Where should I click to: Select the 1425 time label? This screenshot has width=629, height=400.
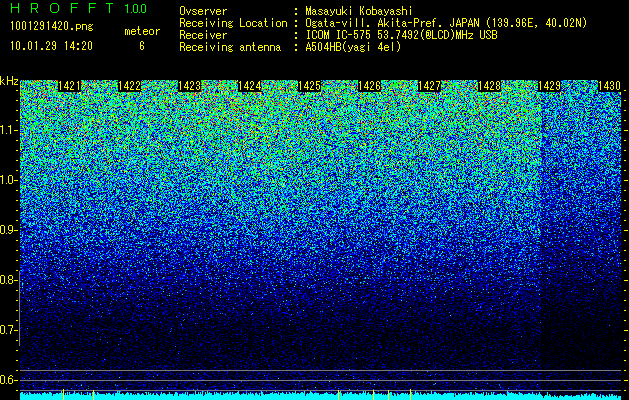(310, 86)
